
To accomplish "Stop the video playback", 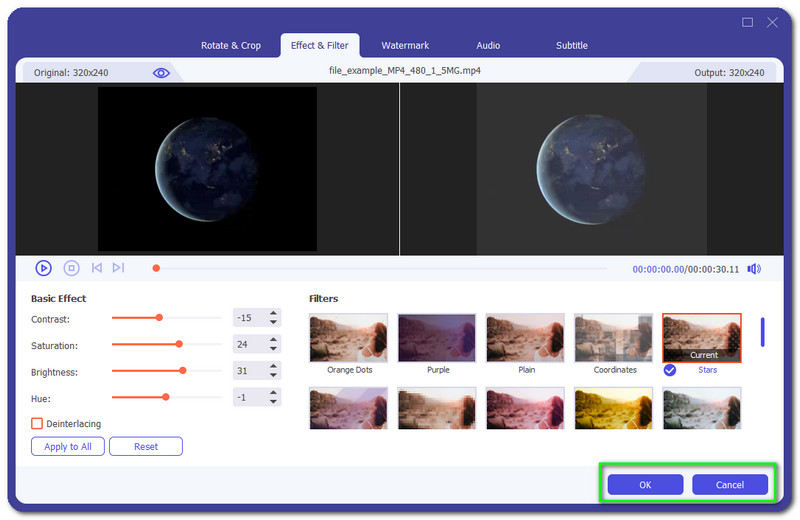I will (x=71, y=268).
